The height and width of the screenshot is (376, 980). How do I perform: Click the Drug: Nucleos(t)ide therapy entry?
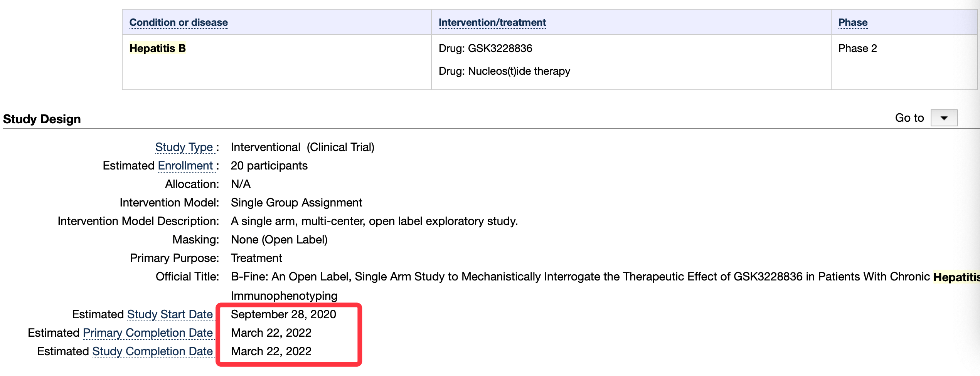click(x=504, y=71)
